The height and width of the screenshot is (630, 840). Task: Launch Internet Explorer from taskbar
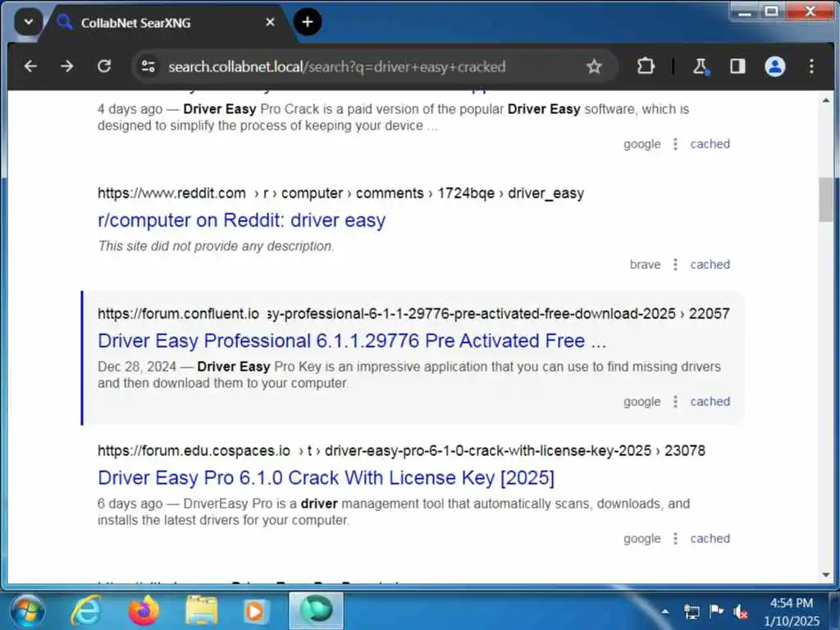(85, 610)
